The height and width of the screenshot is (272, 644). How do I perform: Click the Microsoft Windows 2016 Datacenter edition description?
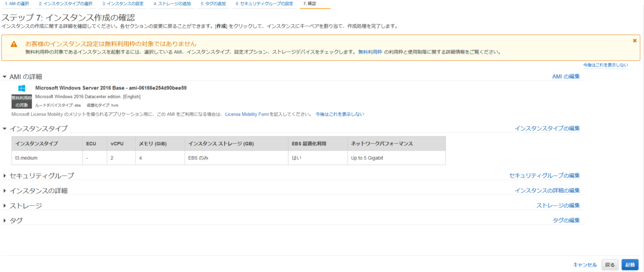[x=87, y=97]
